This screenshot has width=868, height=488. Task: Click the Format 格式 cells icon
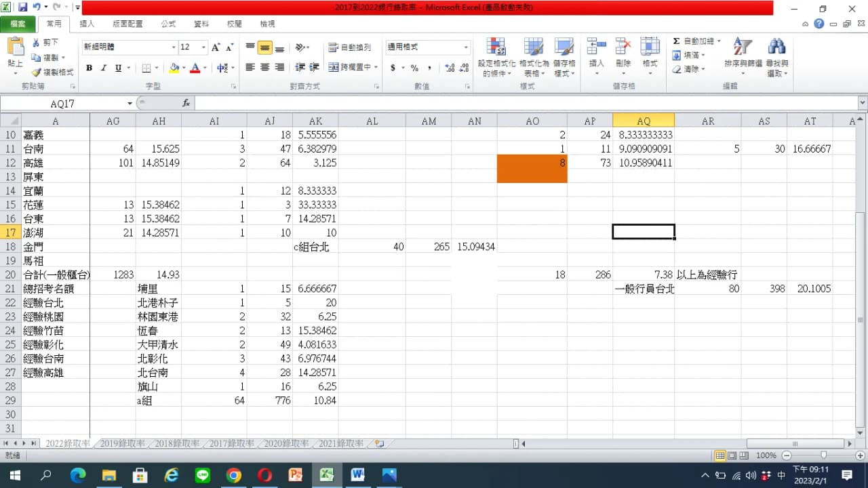point(650,47)
